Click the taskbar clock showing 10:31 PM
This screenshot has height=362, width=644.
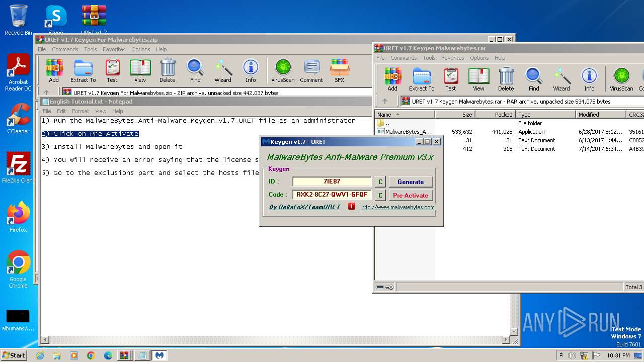(618, 355)
